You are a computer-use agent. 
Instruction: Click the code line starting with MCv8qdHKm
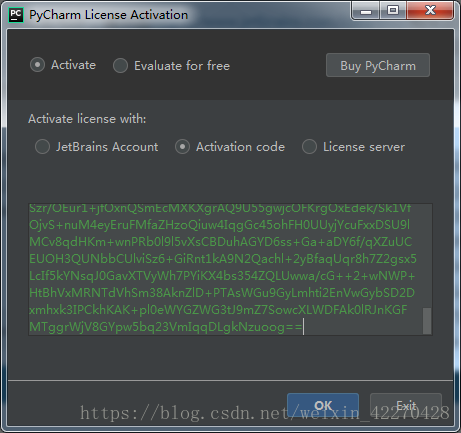(221, 242)
